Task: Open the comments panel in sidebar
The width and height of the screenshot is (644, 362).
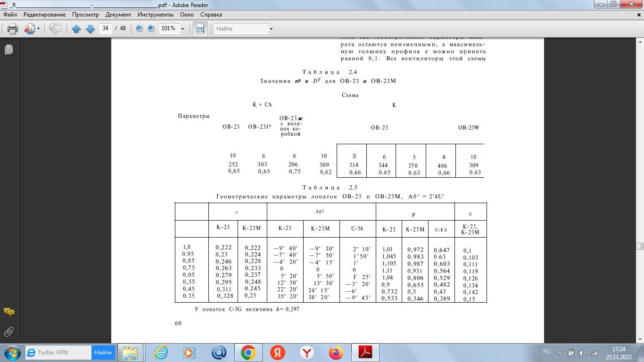Action: pyautogui.click(x=8, y=312)
